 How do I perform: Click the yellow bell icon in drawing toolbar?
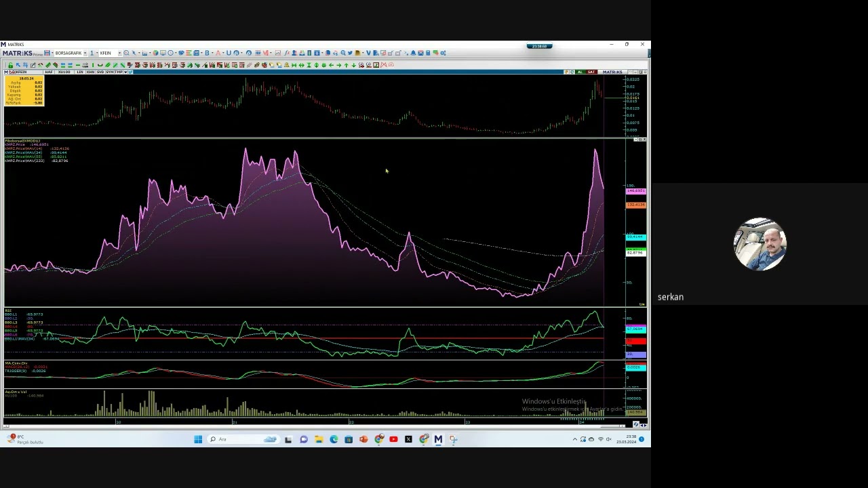287,65
